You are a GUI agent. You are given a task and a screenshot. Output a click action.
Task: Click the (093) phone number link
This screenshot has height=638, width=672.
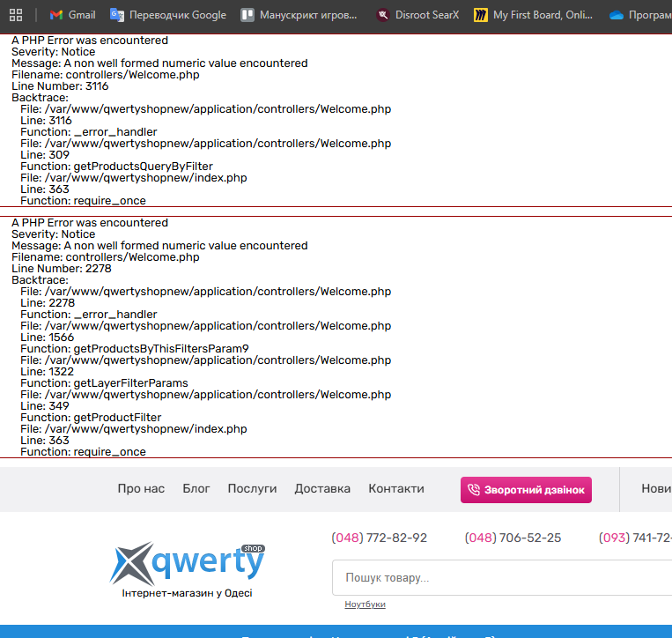tap(634, 538)
